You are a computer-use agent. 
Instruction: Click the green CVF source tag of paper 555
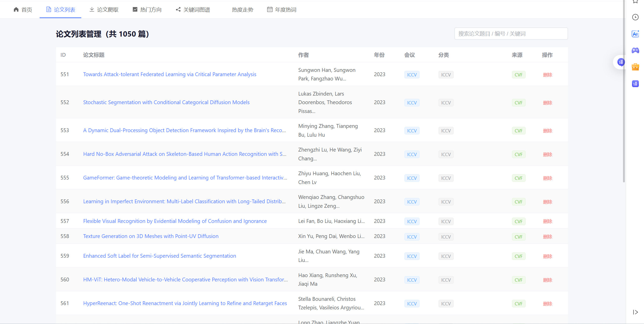click(519, 178)
